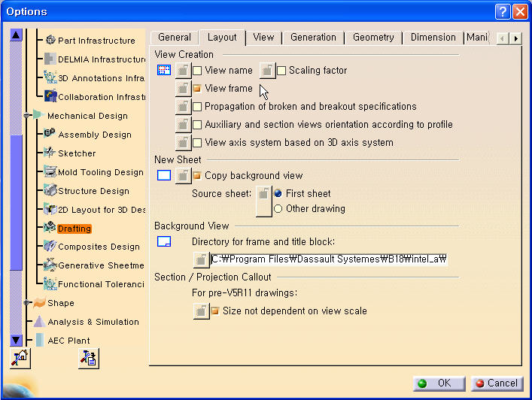Select the Other drawing radio button

coord(278,209)
